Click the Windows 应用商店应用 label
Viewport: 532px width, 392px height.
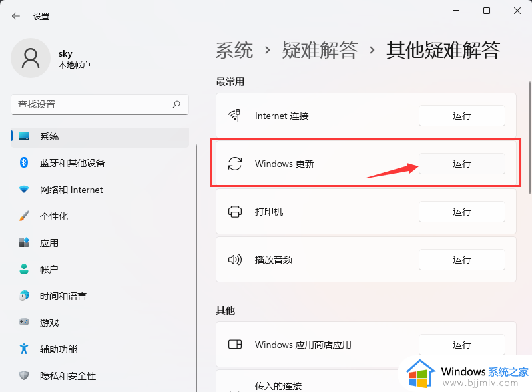point(303,345)
